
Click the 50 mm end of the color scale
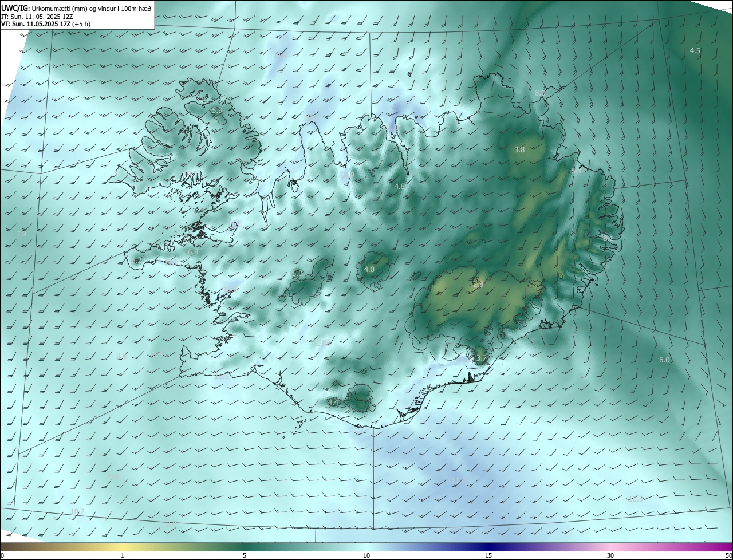tap(728, 555)
